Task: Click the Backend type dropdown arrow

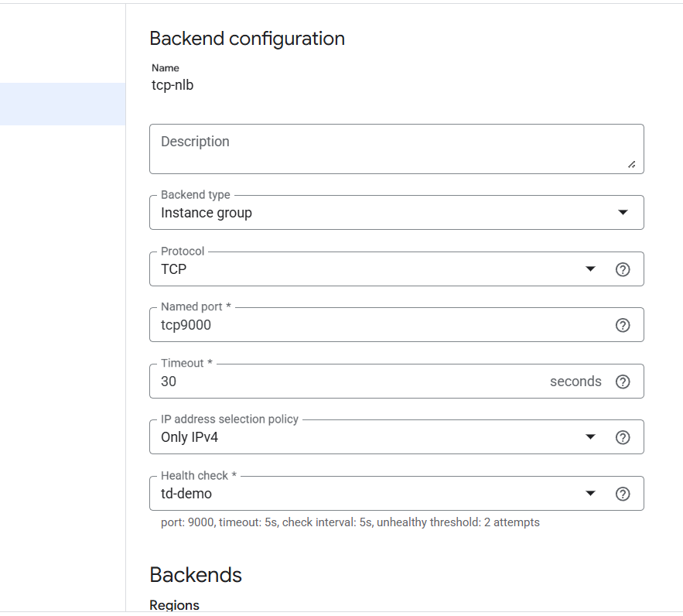Action: point(623,213)
